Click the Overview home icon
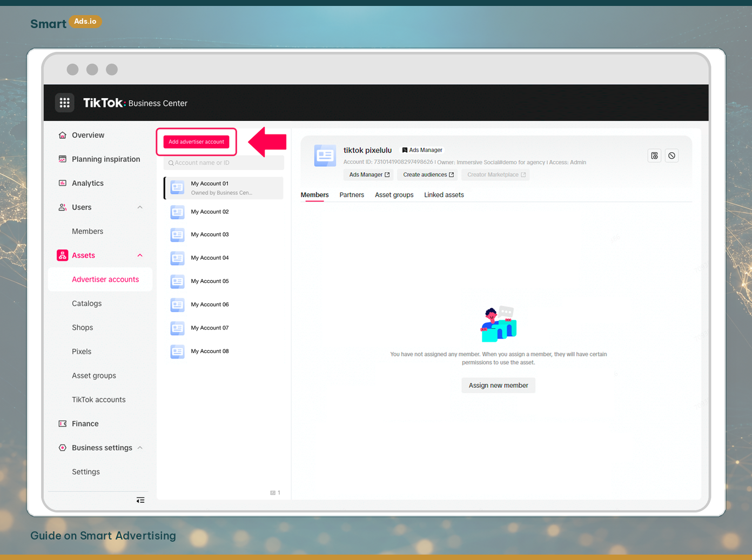 pyautogui.click(x=63, y=135)
